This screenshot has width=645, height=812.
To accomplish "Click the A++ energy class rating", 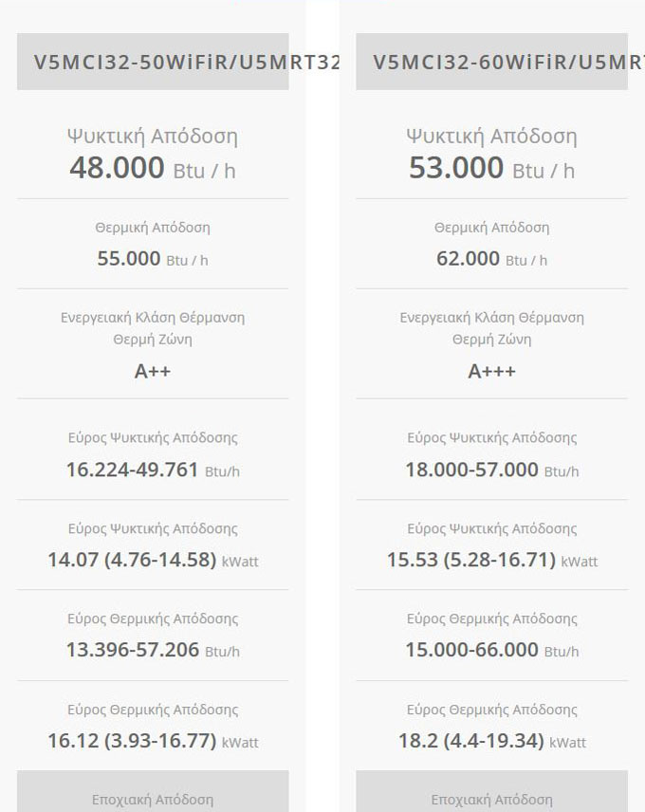I will tap(153, 371).
